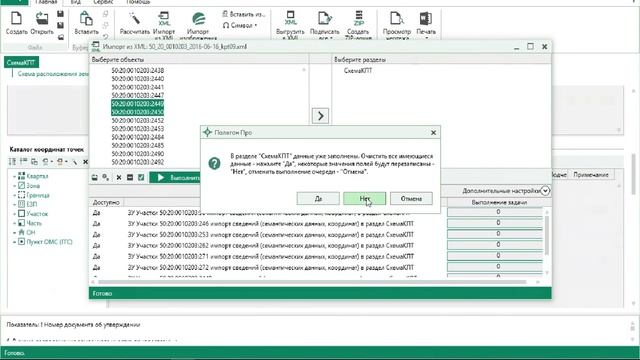The width and height of the screenshot is (640, 360).
Task: Select object 50:20:0010203:2492 in list
Action: [x=138, y=162]
